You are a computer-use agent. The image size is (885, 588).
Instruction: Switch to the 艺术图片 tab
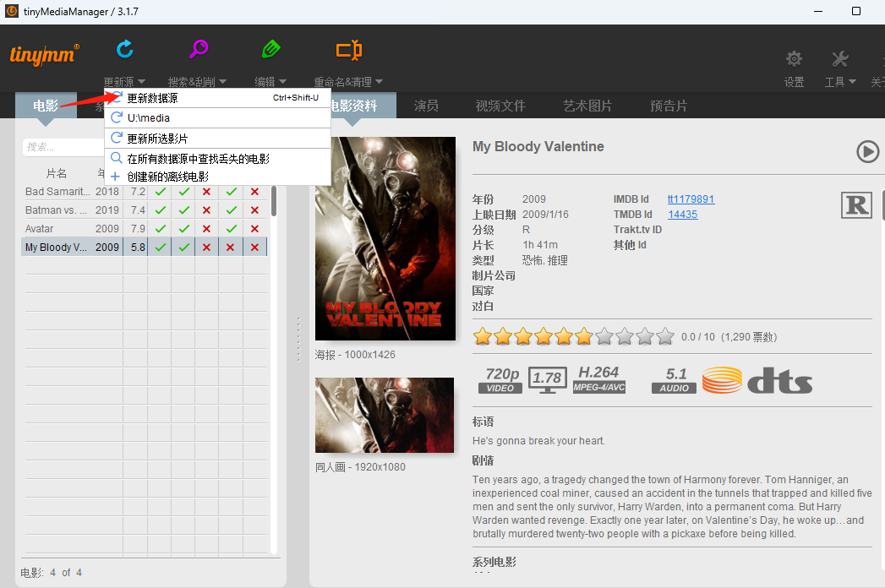pyautogui.click(x=587, y=106)
